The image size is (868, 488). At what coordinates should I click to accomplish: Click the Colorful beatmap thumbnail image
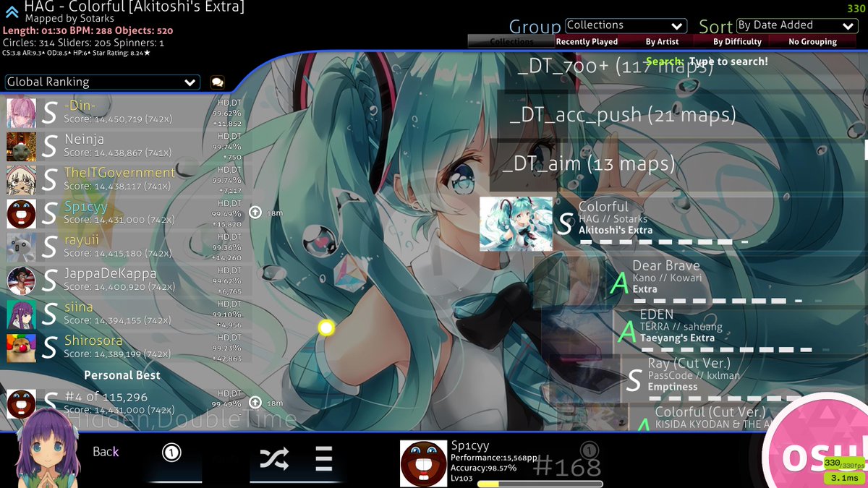516,224
